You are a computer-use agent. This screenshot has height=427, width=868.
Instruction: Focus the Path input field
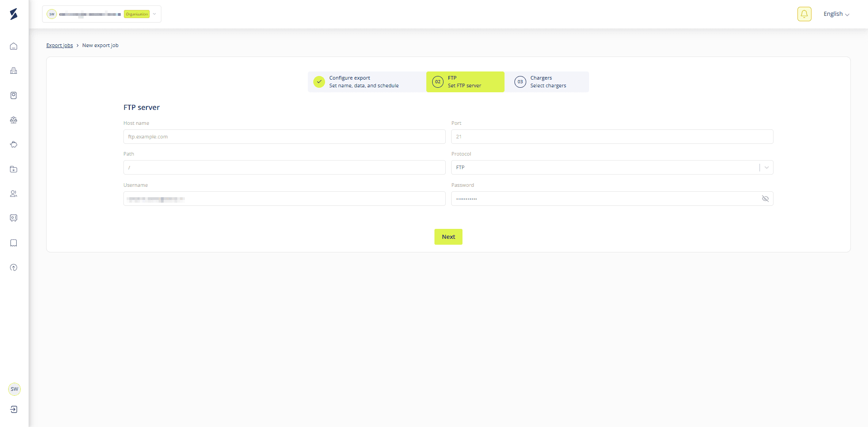tap(284, 167)
